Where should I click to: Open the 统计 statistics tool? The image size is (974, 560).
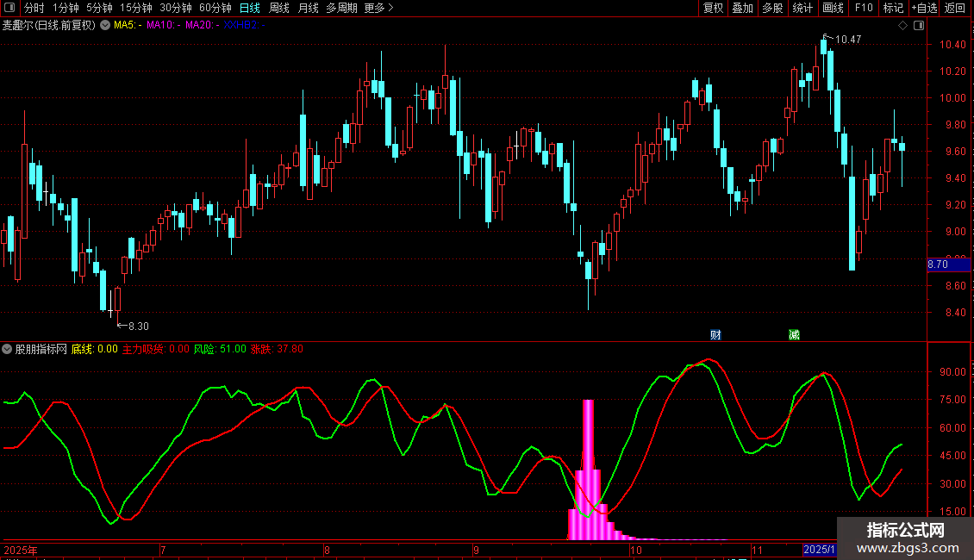click(x=802, y=8)
